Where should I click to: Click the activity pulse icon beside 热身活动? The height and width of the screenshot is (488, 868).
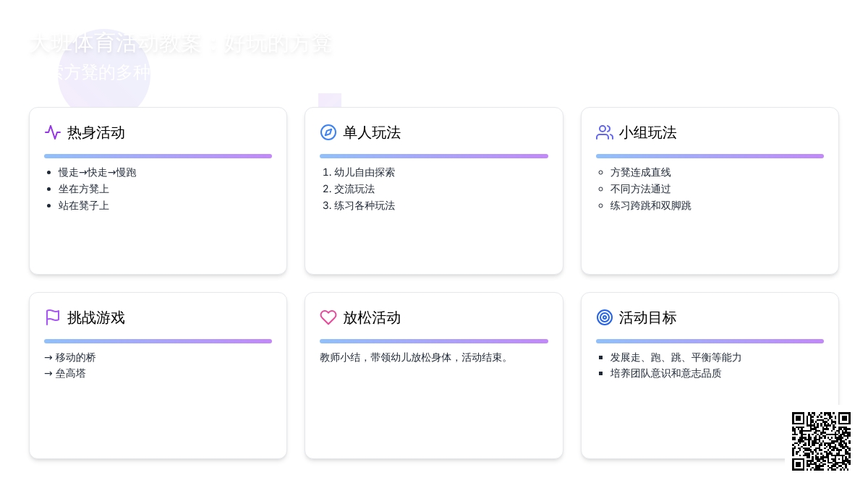pos(53,132)
